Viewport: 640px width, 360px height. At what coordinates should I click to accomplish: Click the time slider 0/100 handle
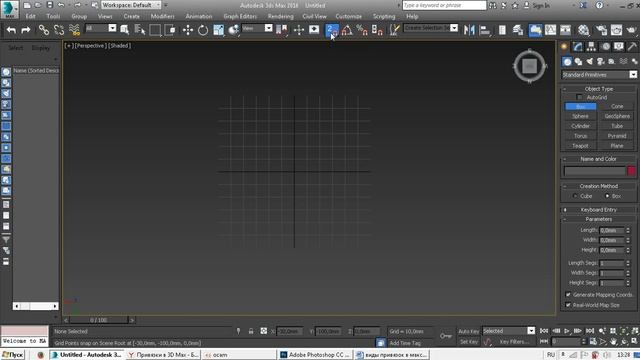pos(98,320)
